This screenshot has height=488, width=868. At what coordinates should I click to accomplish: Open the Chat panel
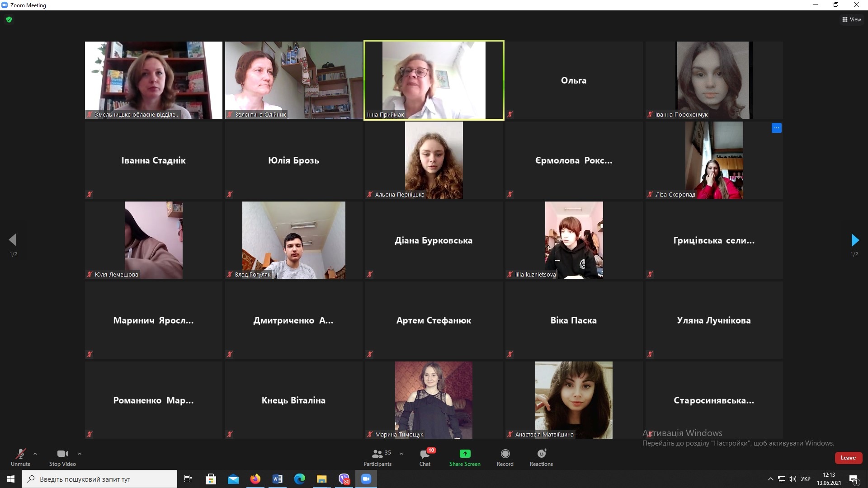425,454
